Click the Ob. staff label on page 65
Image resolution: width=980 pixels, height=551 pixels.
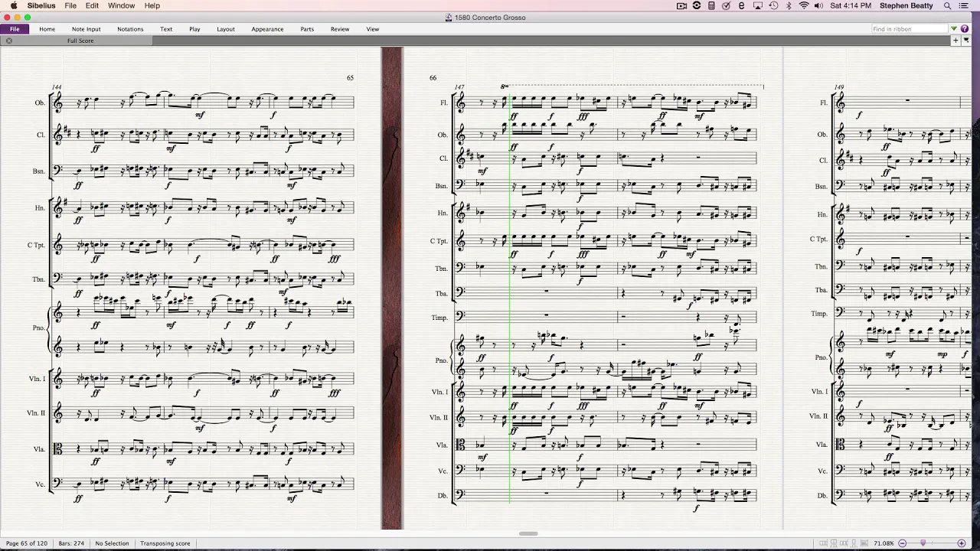39,103
